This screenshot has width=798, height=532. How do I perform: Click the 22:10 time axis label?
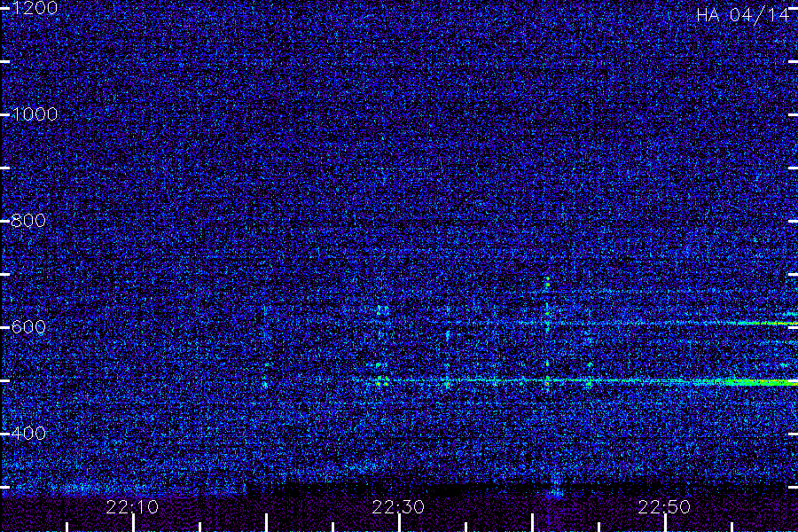click(x=132, y=507)
